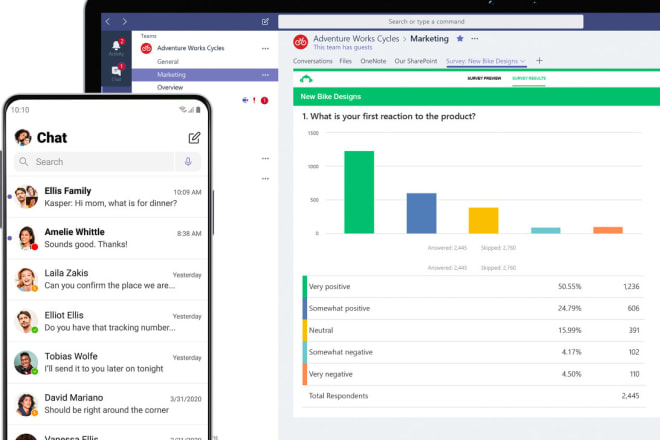Go forward with the right arrow in Teams
The image size is (660, 440).
click(125, 21)
